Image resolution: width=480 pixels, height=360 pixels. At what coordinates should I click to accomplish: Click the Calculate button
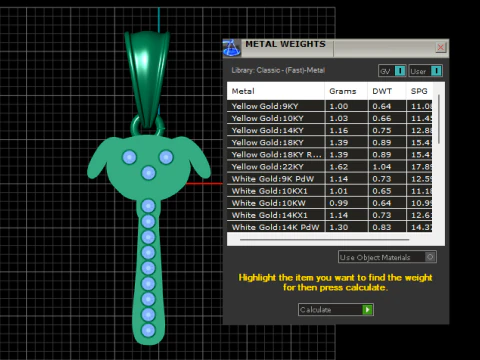tap(336, 310)
